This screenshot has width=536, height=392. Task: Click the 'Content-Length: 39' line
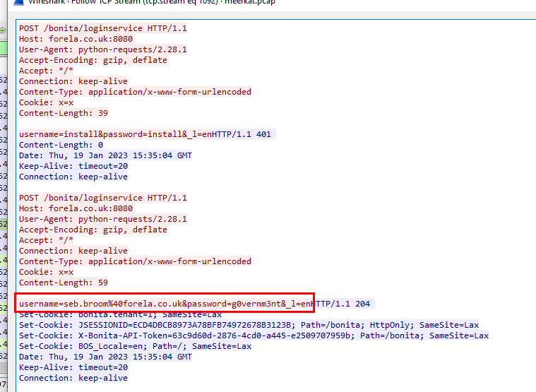click(64, 113)
